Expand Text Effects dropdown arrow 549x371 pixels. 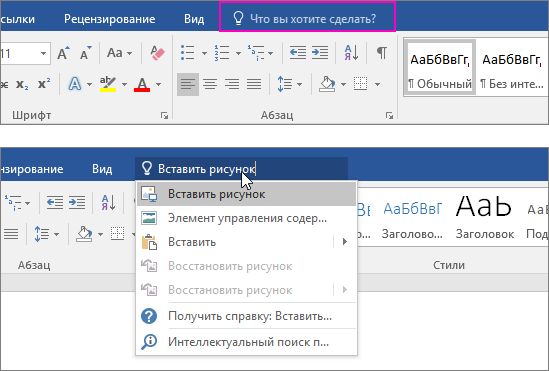89,84
